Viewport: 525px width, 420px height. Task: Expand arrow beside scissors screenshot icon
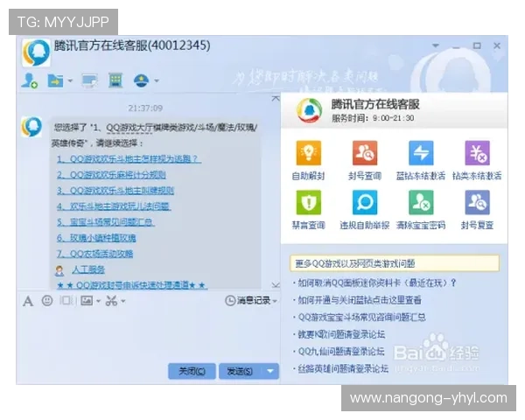point(123,301)
